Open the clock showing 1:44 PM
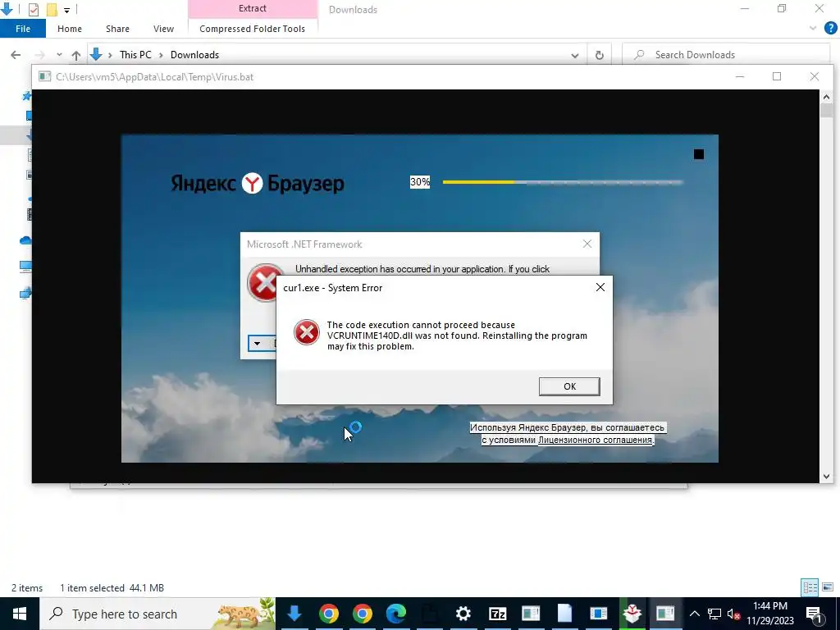 pyautogui.click(x=769, y=614)
